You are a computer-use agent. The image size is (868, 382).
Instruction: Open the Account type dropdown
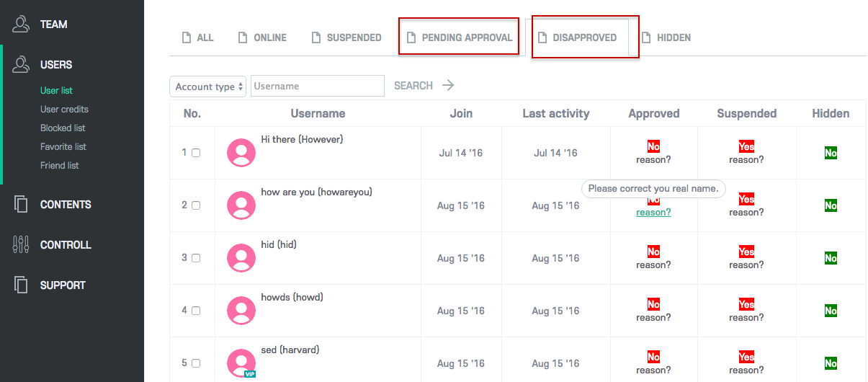tap(207, 86)
